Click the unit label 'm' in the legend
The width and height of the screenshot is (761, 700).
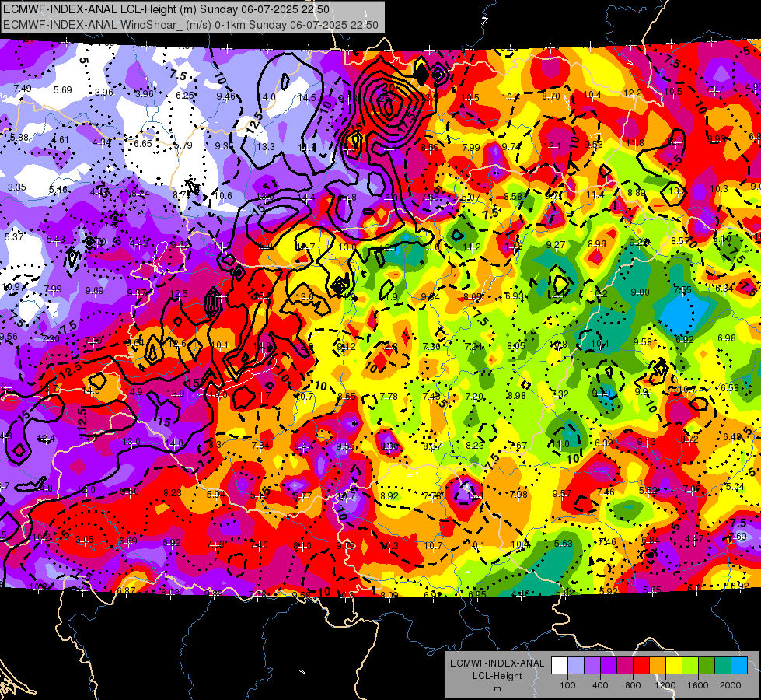click(497, 689)
